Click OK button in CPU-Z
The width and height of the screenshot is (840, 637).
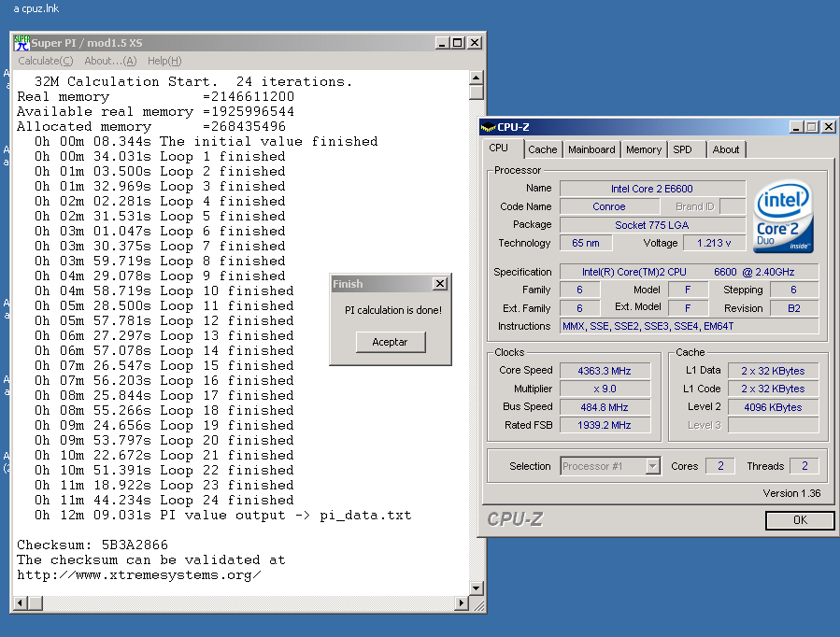pos(800,520)
